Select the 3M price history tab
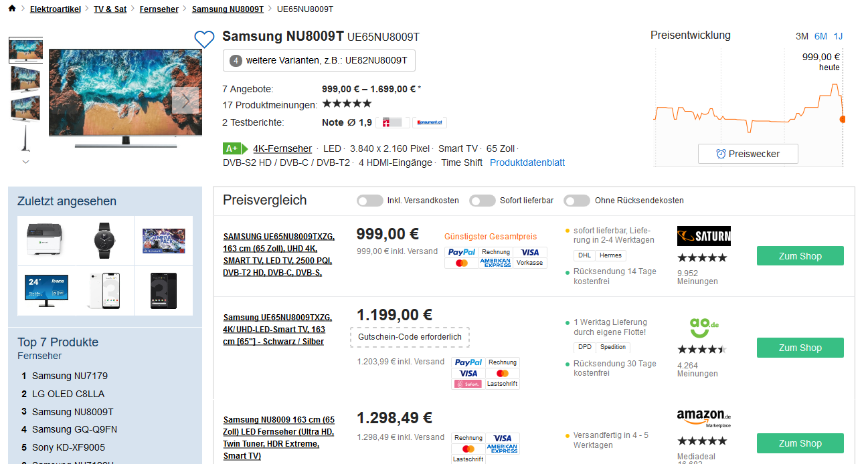This screenshot has width=868, height=464. tap(802, 36)
